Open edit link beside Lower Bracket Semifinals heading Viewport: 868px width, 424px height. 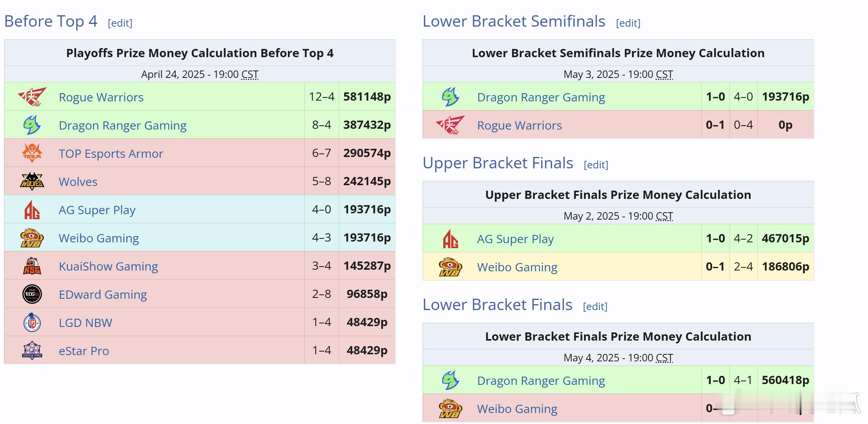tap(628, 23)
